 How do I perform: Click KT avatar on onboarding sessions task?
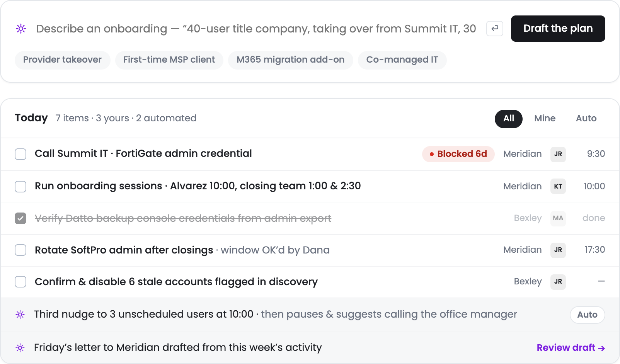pyautogui.click(x=558, y=186)
